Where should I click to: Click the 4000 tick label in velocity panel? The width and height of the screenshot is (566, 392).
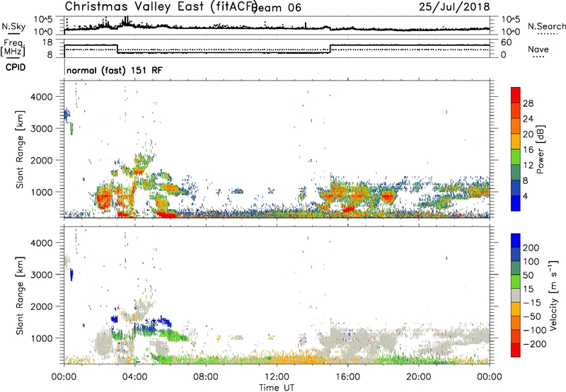coord(41,243)
